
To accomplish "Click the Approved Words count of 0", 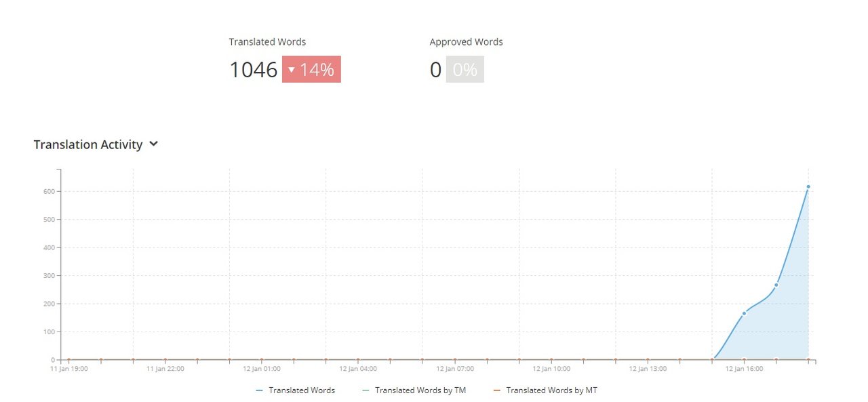I will click(435, 69).
